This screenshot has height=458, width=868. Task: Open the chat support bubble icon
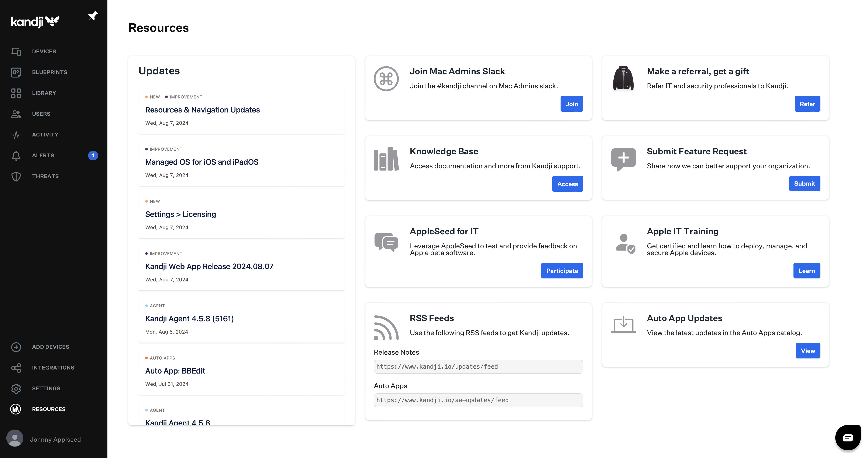pos(848,437)
